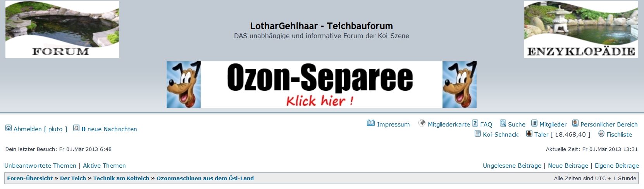Click the Persönlicher Bereich user icon
Screen dimensions: 644x189
coord(575,123)
